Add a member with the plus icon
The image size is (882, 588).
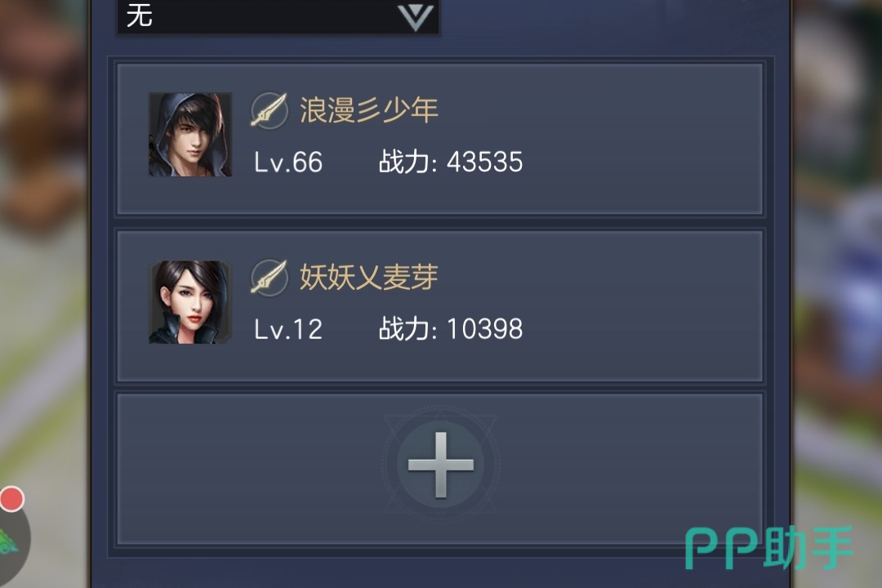pyautogui.click(x=440, y=465)
